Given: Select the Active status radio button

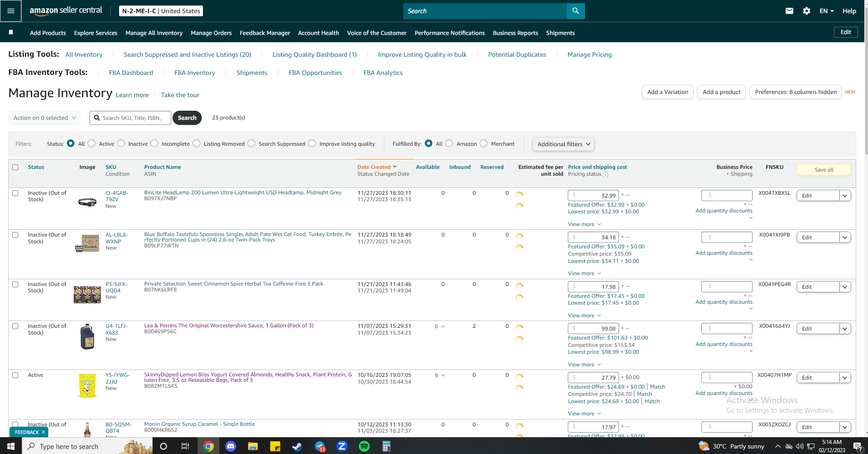Looking at the screenshot, I should (92, 143).
